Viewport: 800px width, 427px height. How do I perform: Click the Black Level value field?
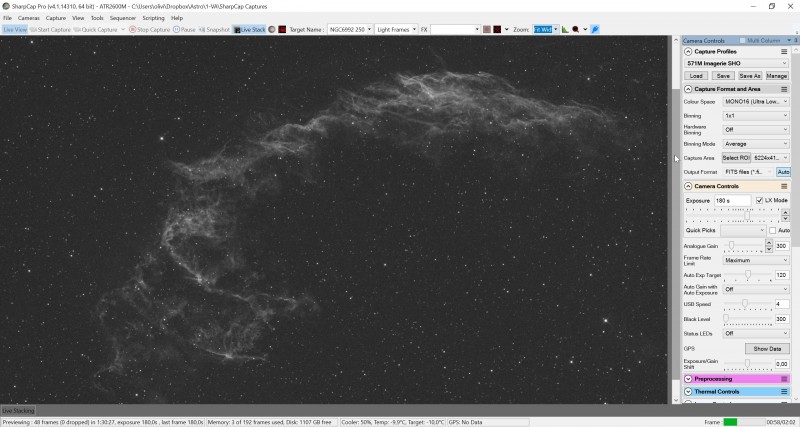pyautogui.click(x=782, y=319)
